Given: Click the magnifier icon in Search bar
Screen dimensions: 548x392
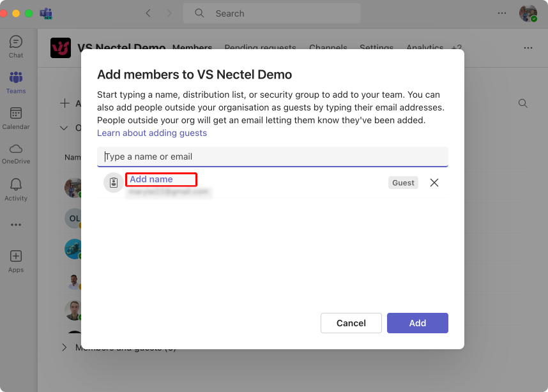Looking at the screenshot, I should pos(199,13).
